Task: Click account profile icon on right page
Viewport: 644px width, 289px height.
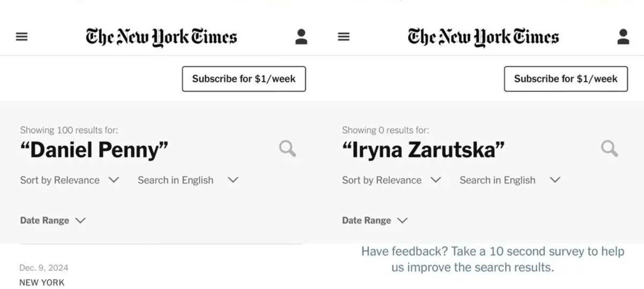Action: click(623, 36)
